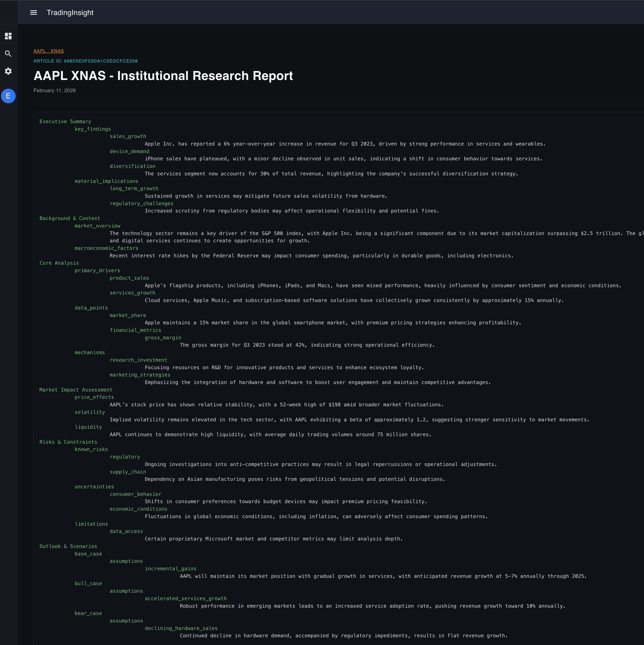Viewport: 644px width, 645px height.
Task: Follow the AAPL · XNAS breadcrumb link
Action: (49, 50)
